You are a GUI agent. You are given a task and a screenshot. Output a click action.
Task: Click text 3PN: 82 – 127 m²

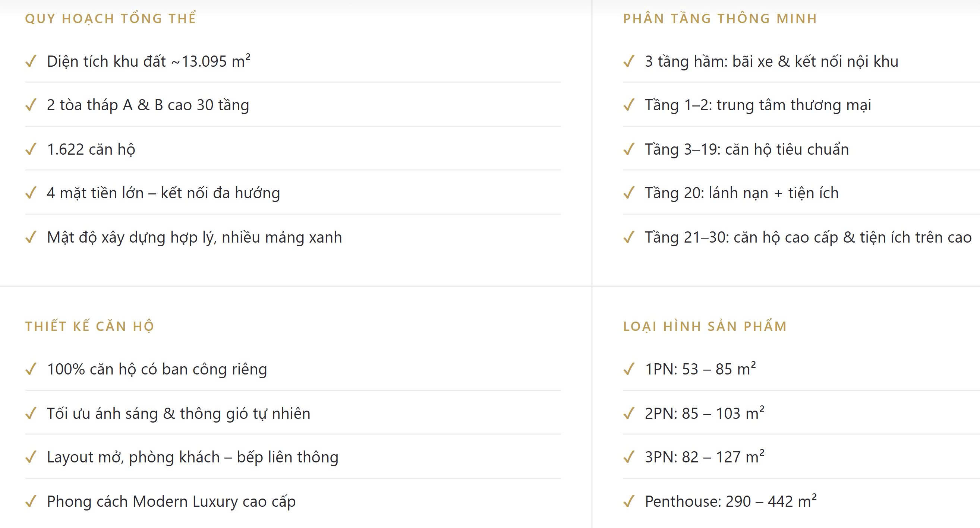click(x=705, y=457)
